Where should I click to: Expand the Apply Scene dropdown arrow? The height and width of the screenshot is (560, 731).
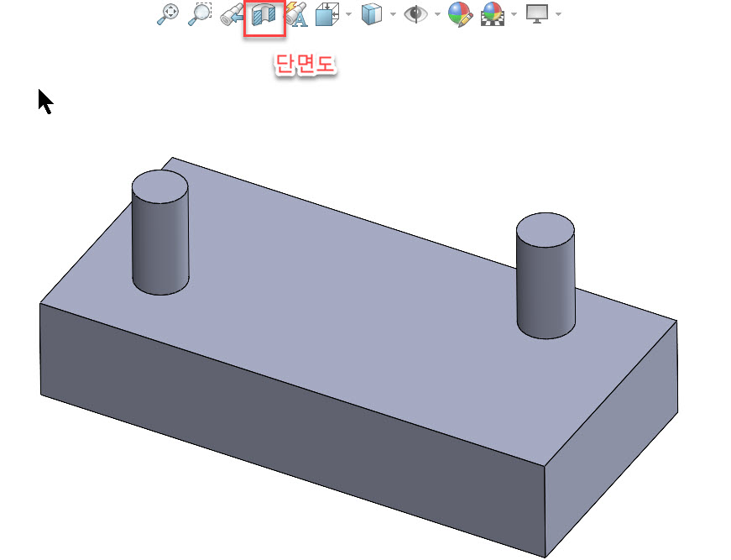514,14
